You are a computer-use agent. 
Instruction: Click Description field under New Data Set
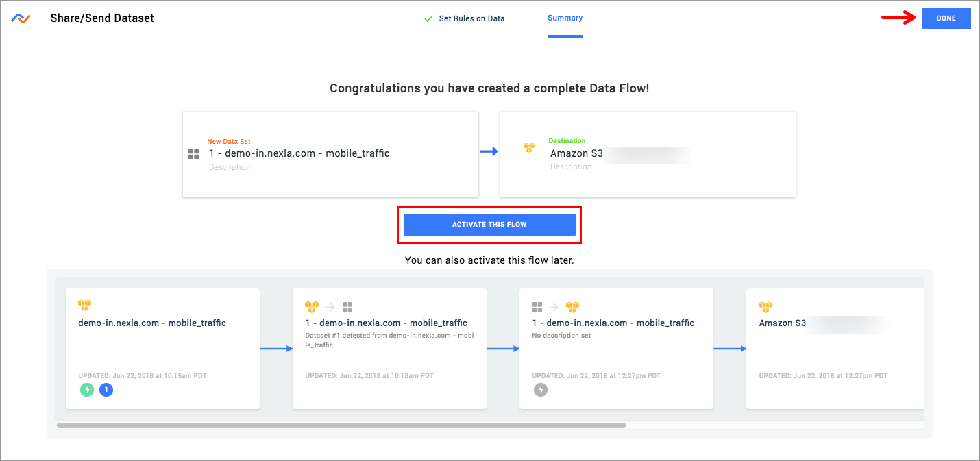click(230, 167)
